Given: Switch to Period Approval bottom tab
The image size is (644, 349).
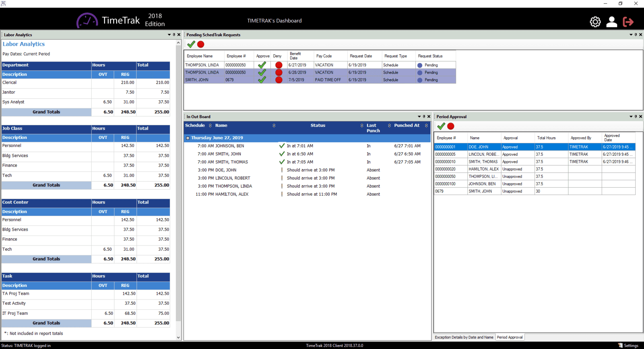Looking at the screenshot, I should pos(510,337).
